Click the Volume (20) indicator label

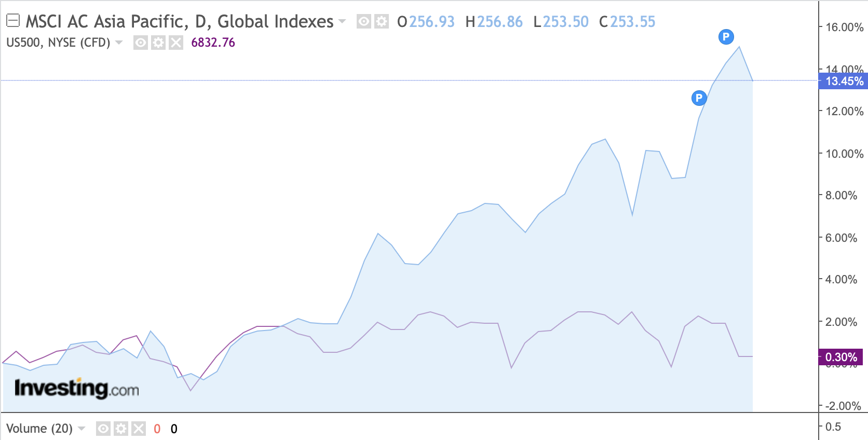(x=39, y=429)
